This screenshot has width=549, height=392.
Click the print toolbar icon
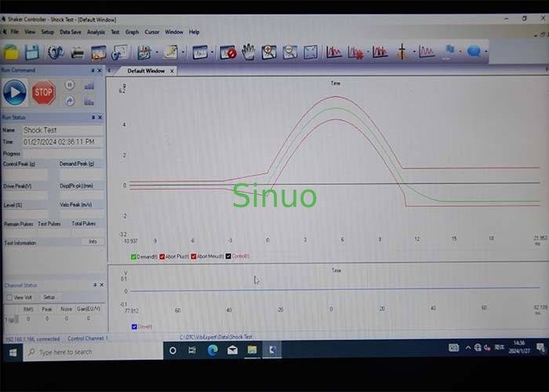(x=78, y=53)
